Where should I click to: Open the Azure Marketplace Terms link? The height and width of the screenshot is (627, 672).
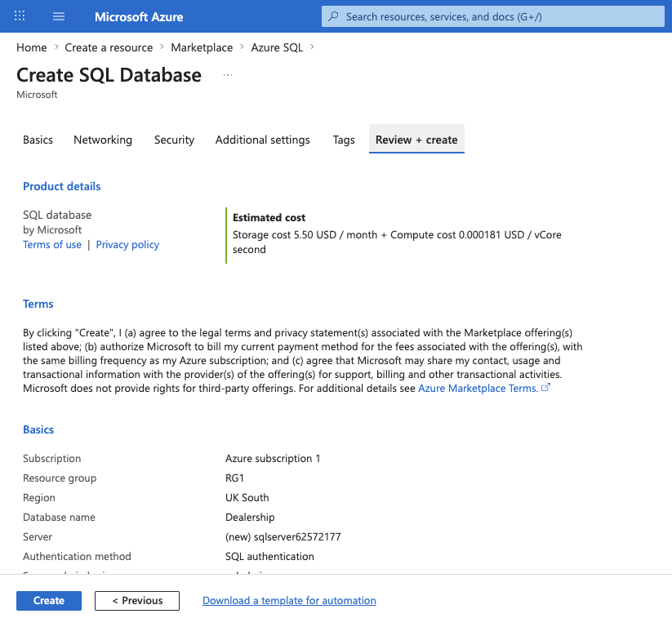(x=478, y=389)
